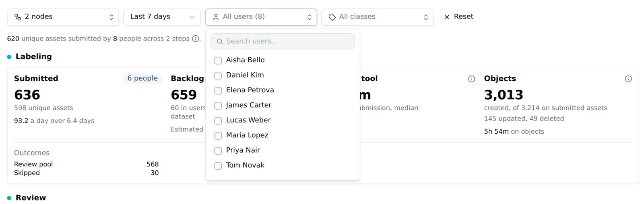Image resolution: width=644 pixels, height=204 pixels.
Task: Click the tag icon in classes filter
Action: 332,17
